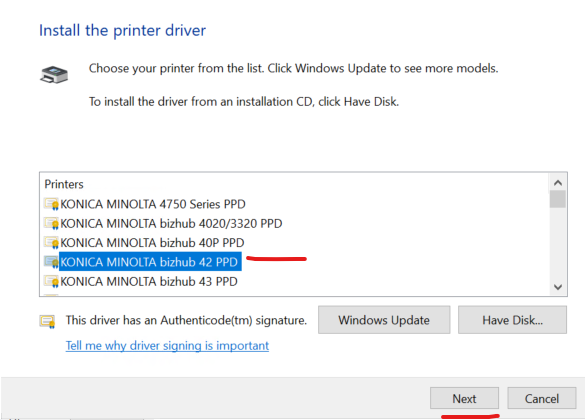Click the printer icon beside the instructions
Viewport: 585px width, 420px height.
pos(54,74)
